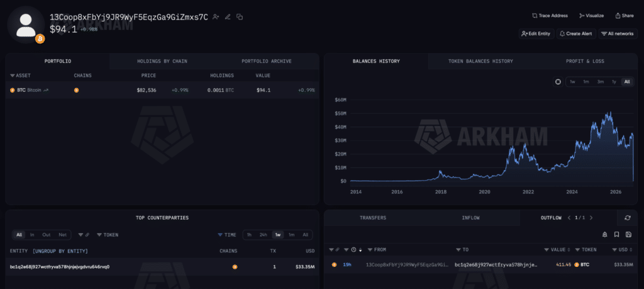Go to next page of outflow transfers
644x289 pixels.
click(591, 218)
